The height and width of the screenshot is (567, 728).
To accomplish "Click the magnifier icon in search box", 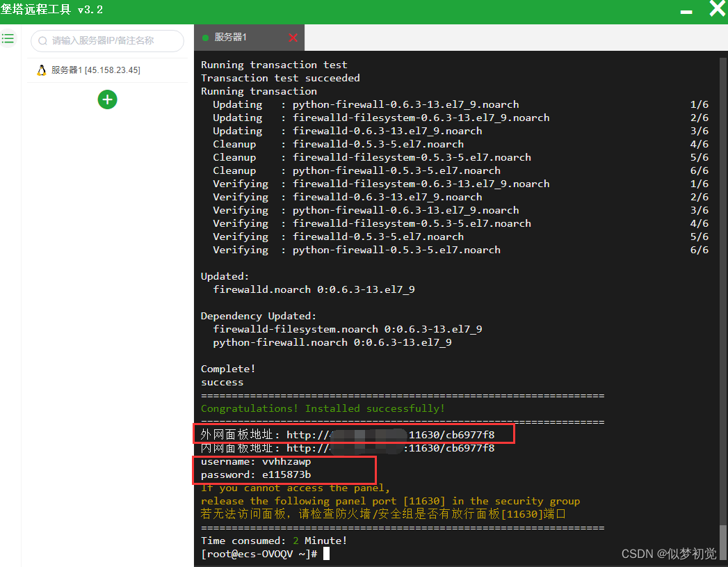I will (43, 41).
